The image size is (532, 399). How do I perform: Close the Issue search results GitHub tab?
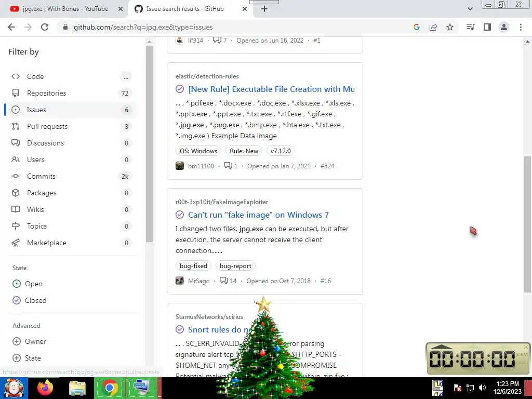245,9
